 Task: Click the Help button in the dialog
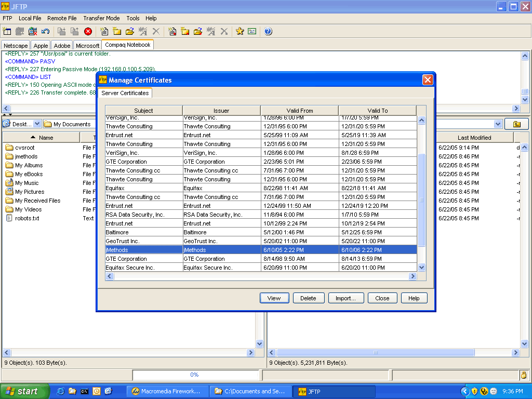pyautogui.click(x=414, y=298)
